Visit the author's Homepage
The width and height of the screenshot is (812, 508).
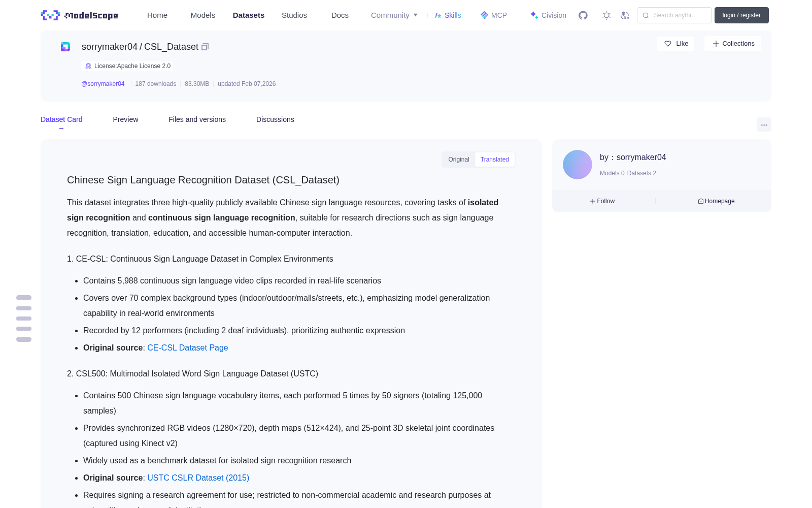716,201
